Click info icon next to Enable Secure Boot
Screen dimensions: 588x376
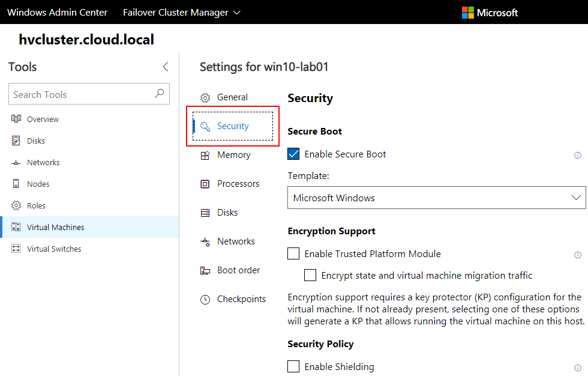[x=578, y=155]
